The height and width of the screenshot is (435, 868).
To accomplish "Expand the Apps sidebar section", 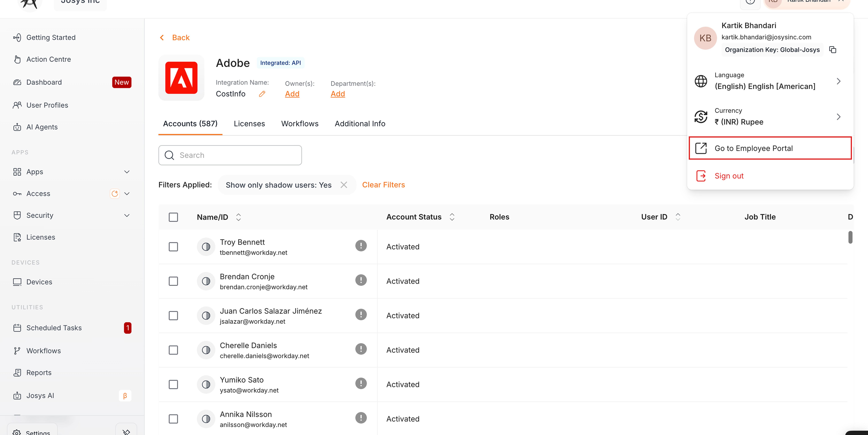I will [127, 172].
